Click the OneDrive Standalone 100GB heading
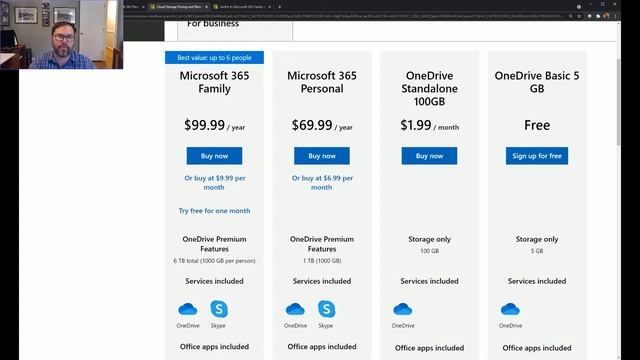The height and width of the screenshot is (360, 640). (429, 89)
